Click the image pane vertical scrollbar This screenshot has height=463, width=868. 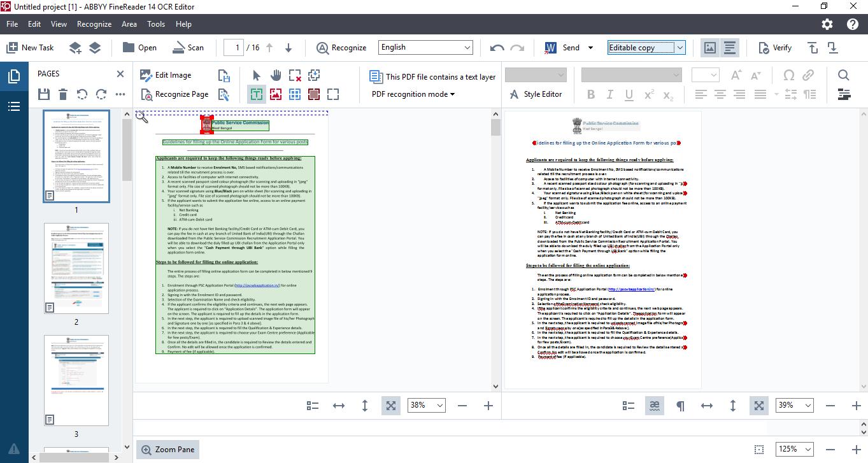[496, 248]
